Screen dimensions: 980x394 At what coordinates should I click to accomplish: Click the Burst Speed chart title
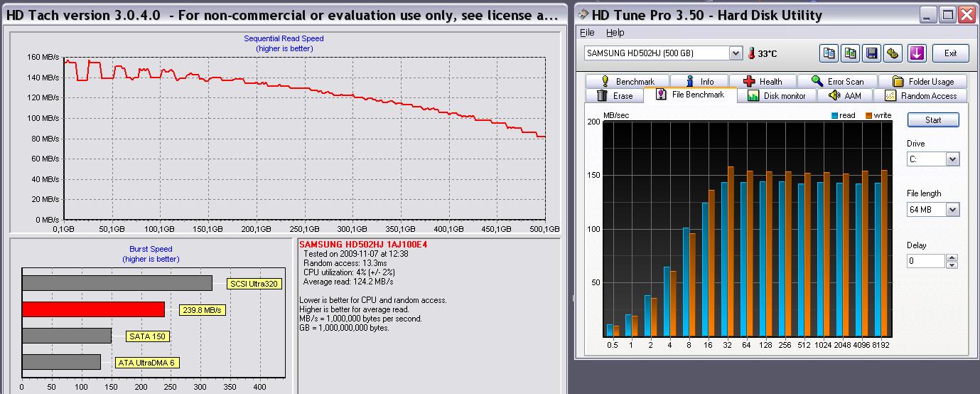click(x=151, y=250)
